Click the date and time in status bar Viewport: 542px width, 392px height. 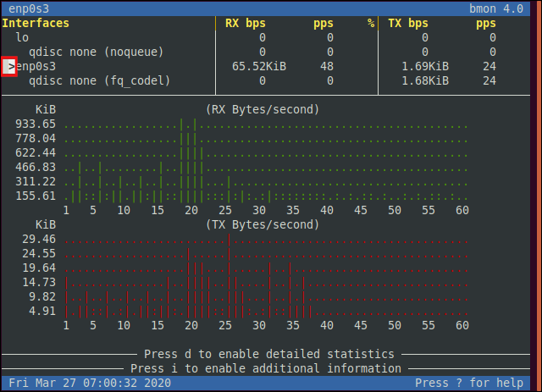90,383
